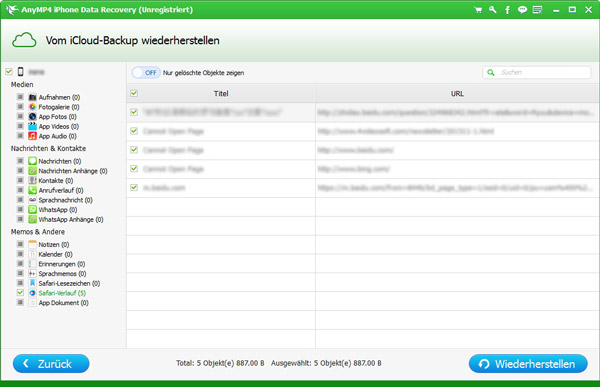
Task: Click the search magnifier icon
Action: click(491, 72)
